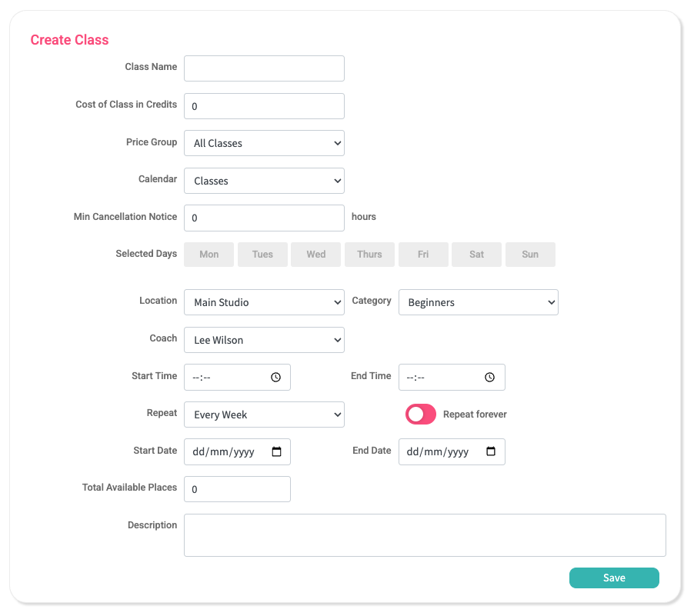Open the End Time clock picker icon
Image resolution: width=694 pixels, height=616 pixels.
coord(489,378)
